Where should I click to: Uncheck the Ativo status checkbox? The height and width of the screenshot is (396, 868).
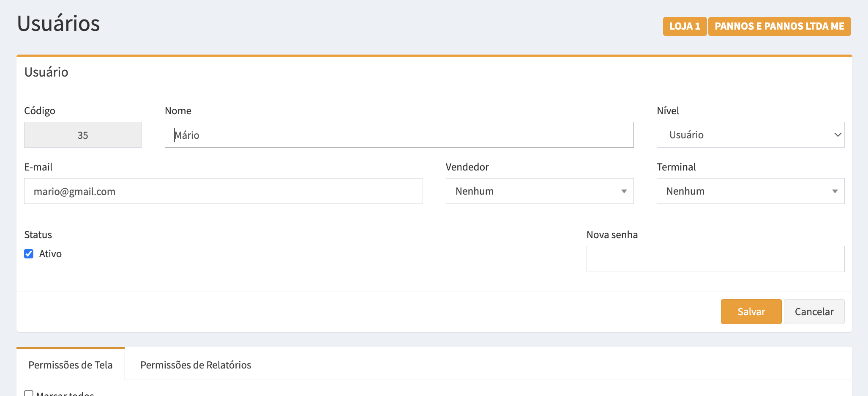click(29, 254)
